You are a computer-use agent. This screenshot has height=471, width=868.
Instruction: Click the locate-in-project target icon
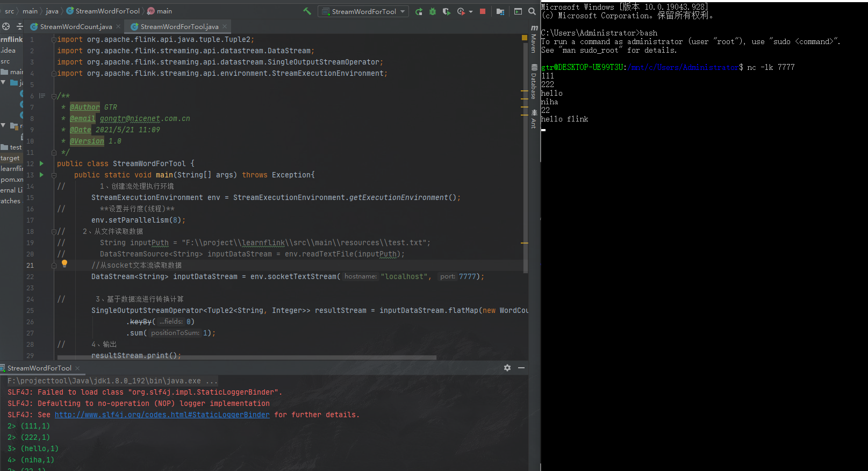pyautogui.click(x=6, y=26)
